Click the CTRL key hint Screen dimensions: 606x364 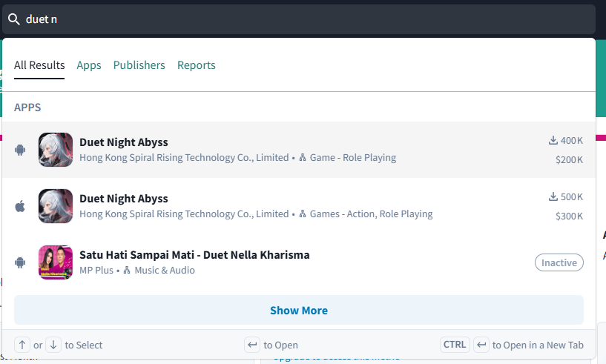(455, 345)
